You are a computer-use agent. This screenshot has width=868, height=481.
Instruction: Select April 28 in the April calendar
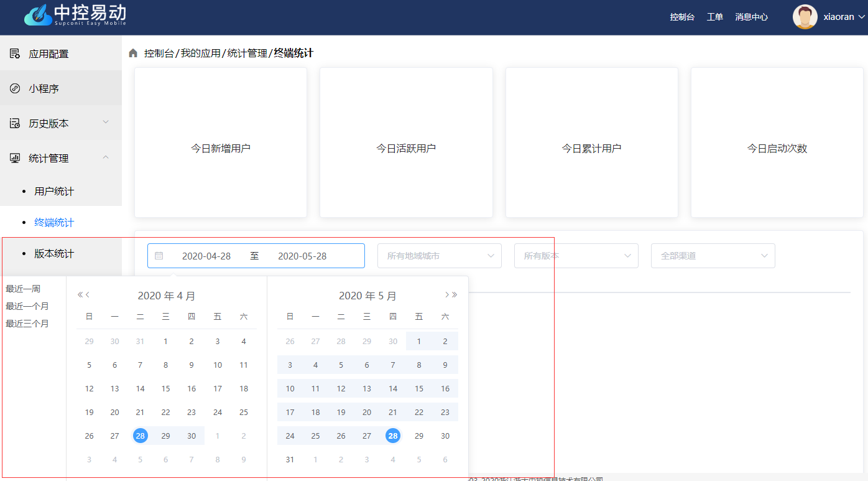[141, 436]
